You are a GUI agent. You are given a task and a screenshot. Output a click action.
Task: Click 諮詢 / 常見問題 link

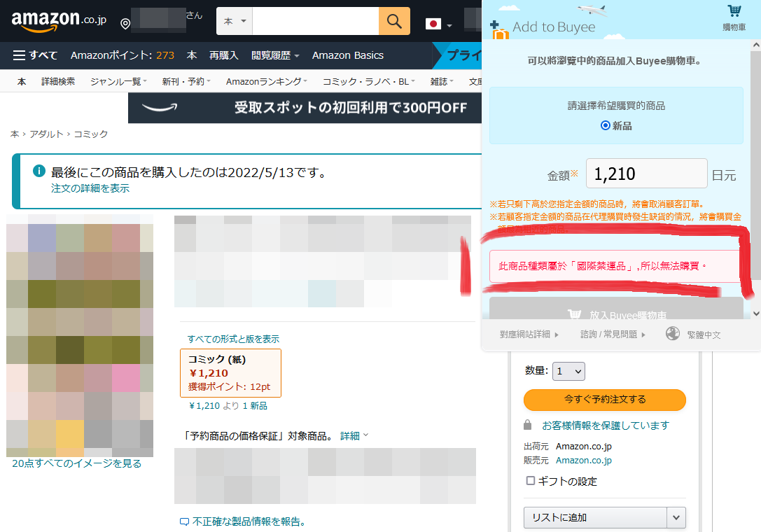pyautogui.click(x=613, y=335)
